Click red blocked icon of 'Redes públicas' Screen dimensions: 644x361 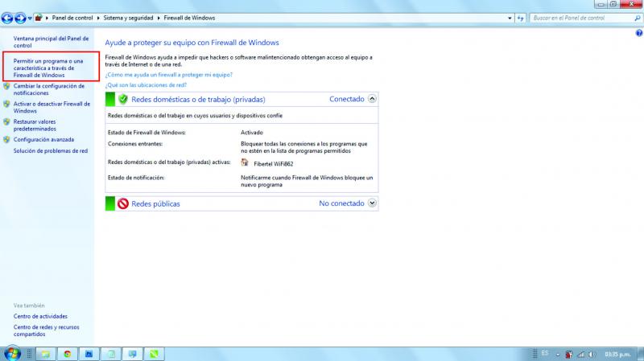click(x=123, y=203)
